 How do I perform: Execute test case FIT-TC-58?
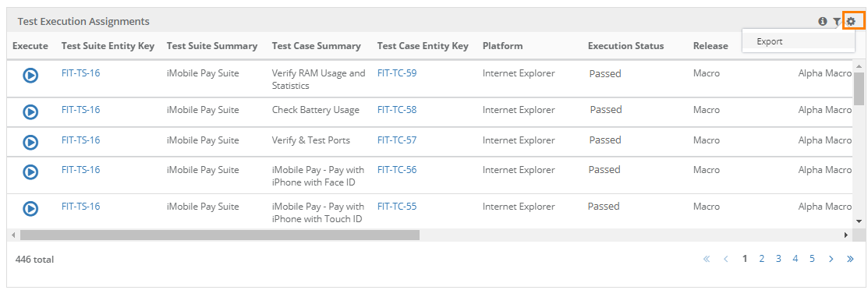[30, 111]
